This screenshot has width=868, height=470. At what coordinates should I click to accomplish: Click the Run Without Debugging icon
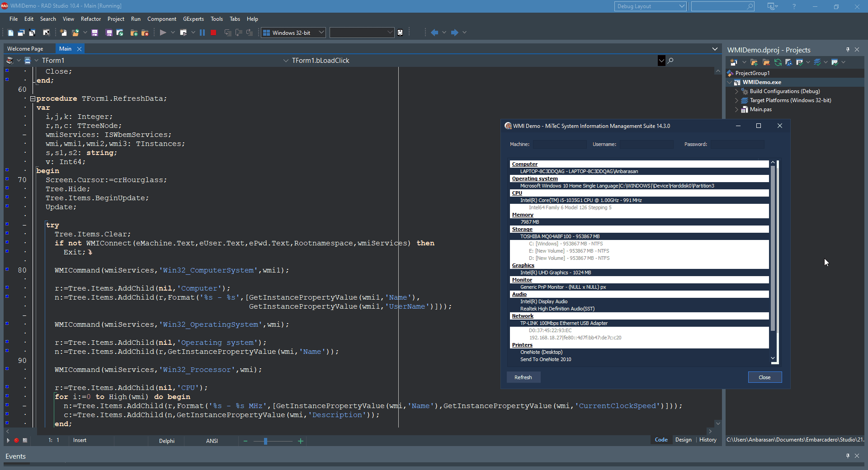(x=183, y=33)
